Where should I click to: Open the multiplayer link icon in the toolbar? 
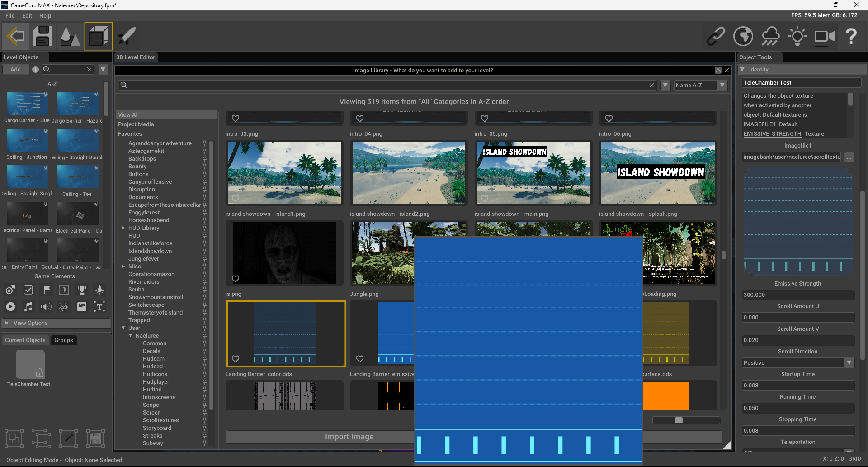(x=716, y=36)
